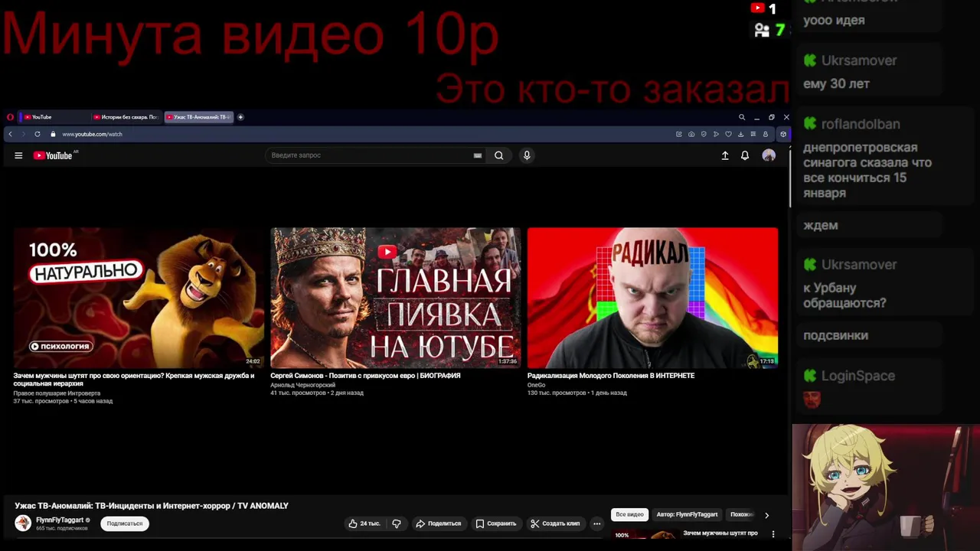Click the Поделиться share button

[438, 523]
